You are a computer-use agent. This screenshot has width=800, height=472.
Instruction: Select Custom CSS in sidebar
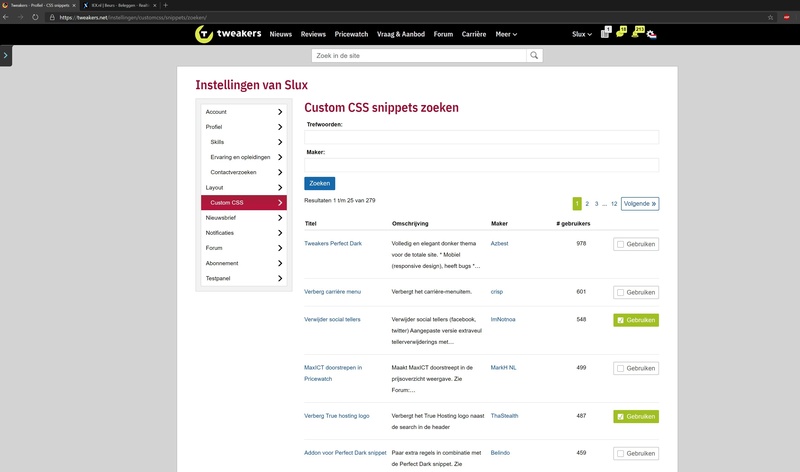tap(244, 203)
